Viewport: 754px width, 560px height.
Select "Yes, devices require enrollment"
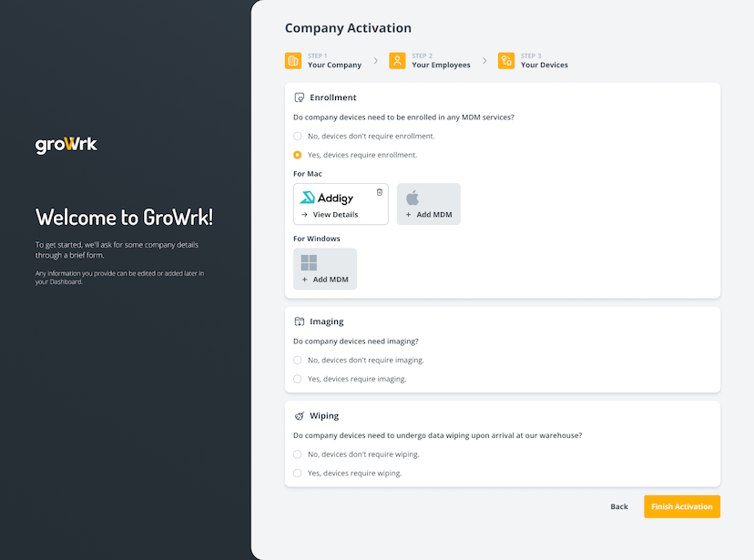coord(298,155)
